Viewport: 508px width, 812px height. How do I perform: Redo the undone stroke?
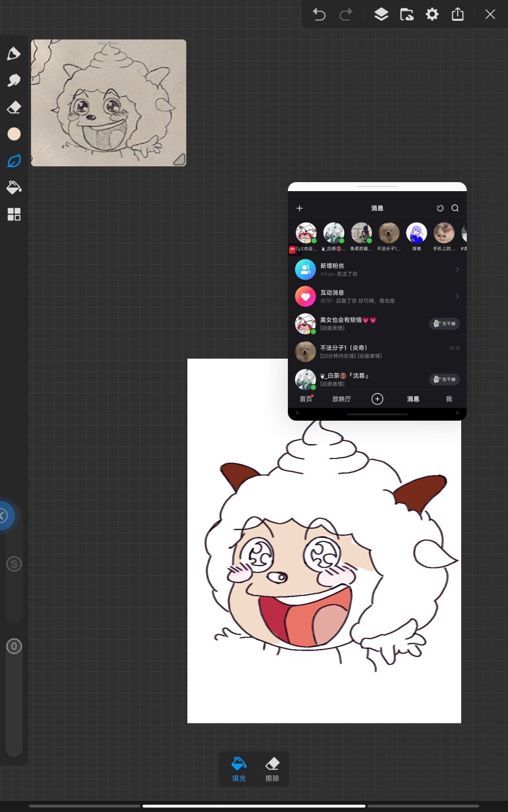[346, 14]
